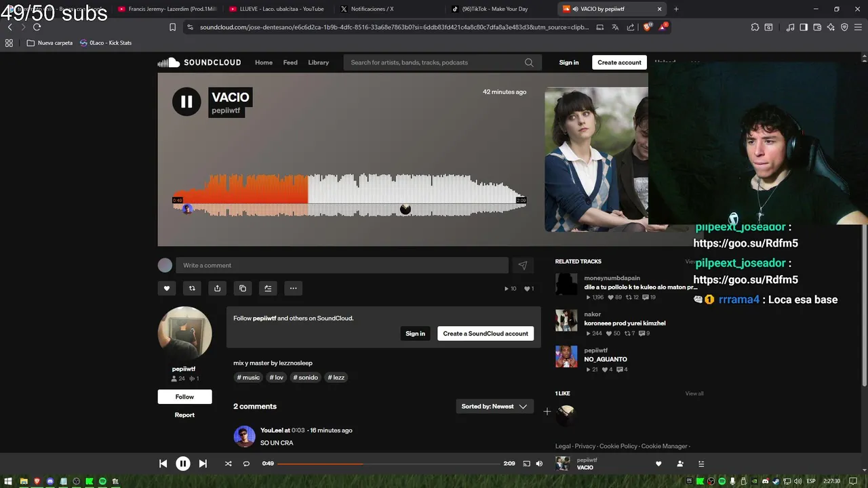Open the Next up queue list icon
Screen dimensions: 868x488
[x=701, y=464]
